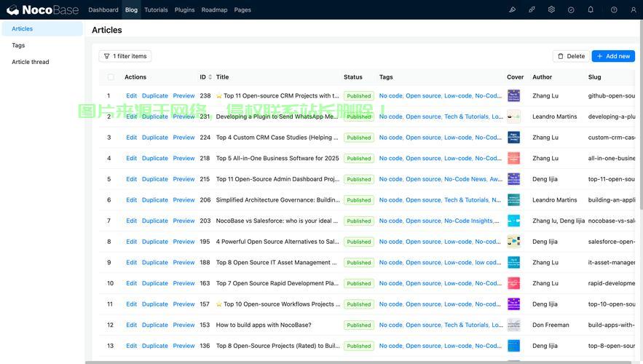The width and height of the screenshot is (643, 364).
Task: Open the help question-mark icon
Action: click(614, 10)
